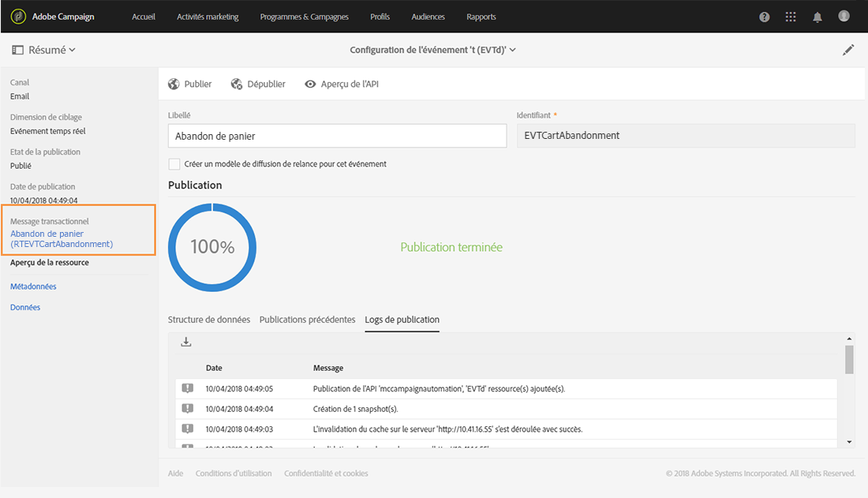
Task: Click the pencil edit properties icon
Action: 848,50
